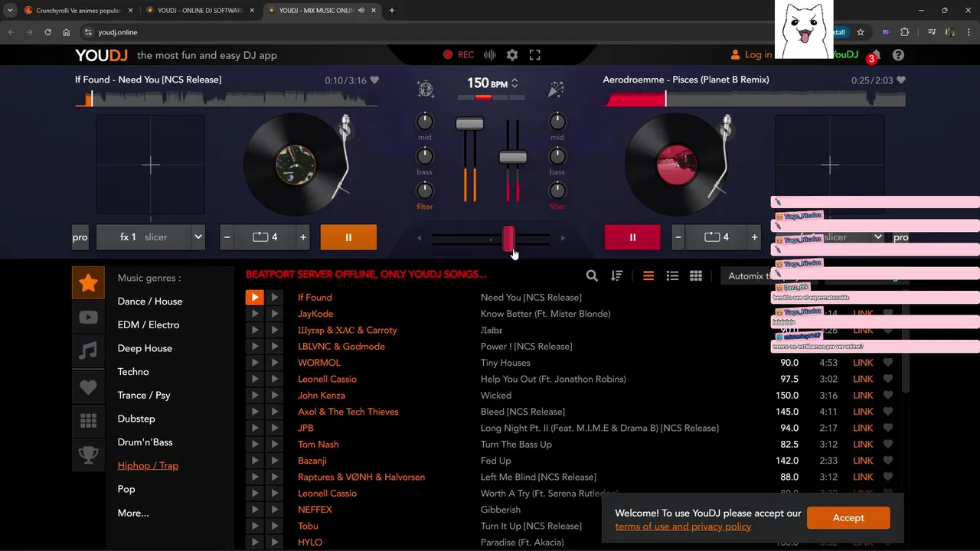
Task: Click the left deck vinyl record
Action: [x=296, y=165]
